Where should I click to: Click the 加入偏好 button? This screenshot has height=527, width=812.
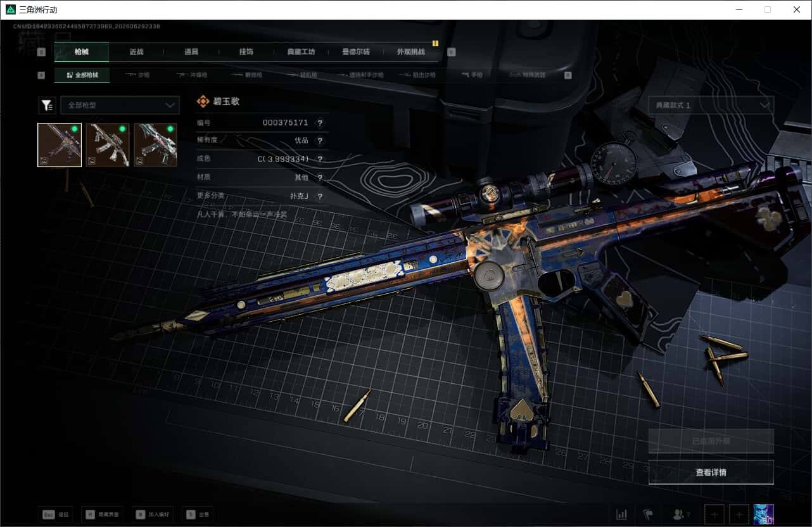152,514
